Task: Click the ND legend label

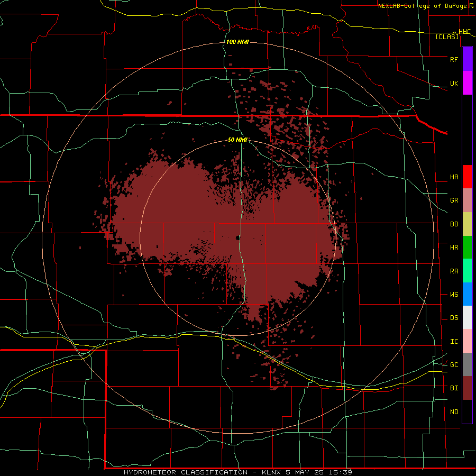Action: 454,412
